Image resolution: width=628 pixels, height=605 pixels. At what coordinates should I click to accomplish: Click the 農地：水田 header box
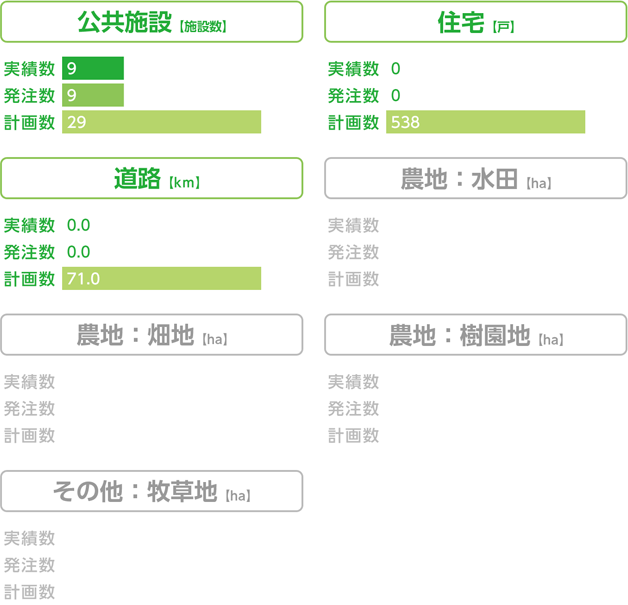pos(476,178)
